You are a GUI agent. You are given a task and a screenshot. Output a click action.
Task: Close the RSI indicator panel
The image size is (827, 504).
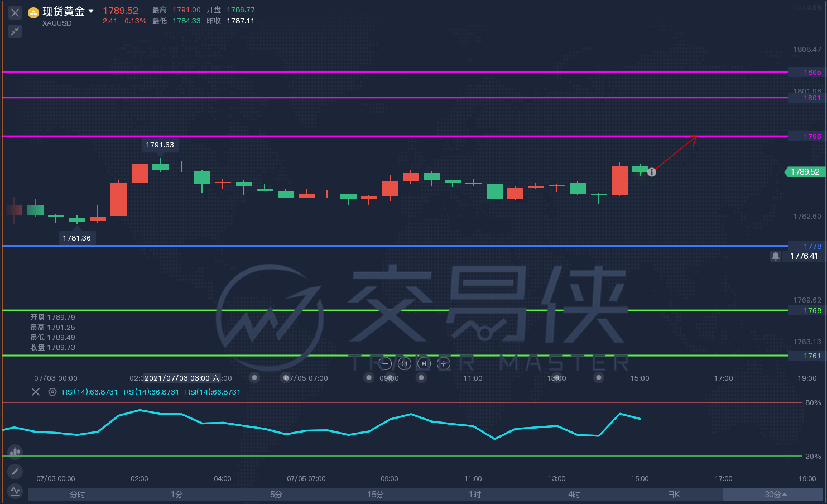pos(36,392)
